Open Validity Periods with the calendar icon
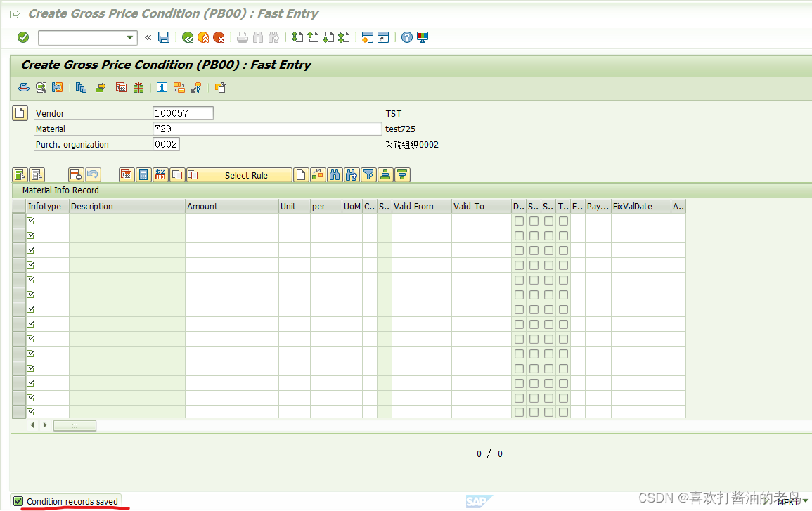Screen dimensions: 812x511 click(x=126, y=174)
